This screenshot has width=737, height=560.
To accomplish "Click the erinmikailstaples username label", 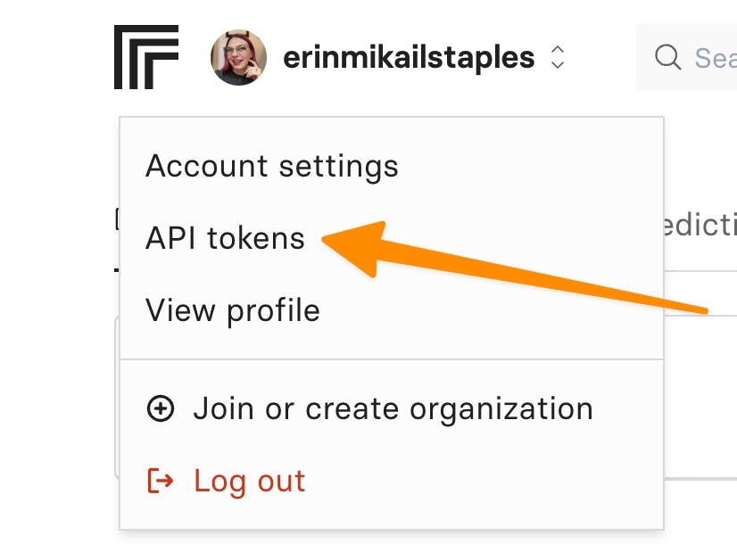I will click(409, 58).
